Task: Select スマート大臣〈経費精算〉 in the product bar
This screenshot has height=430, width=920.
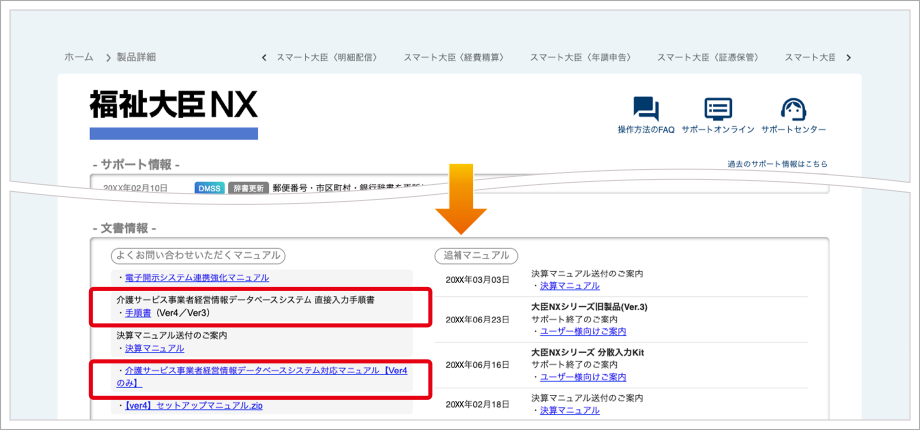Action: coord(453,57)
